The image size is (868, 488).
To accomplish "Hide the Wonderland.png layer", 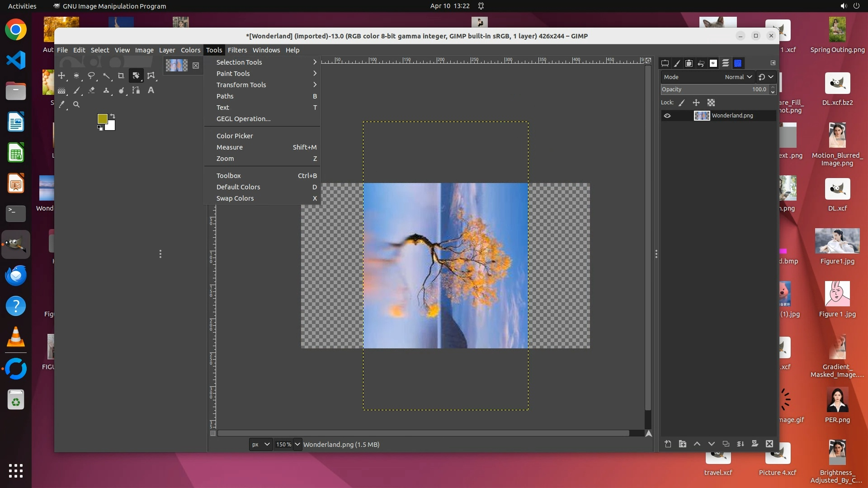I will point(667,116).
